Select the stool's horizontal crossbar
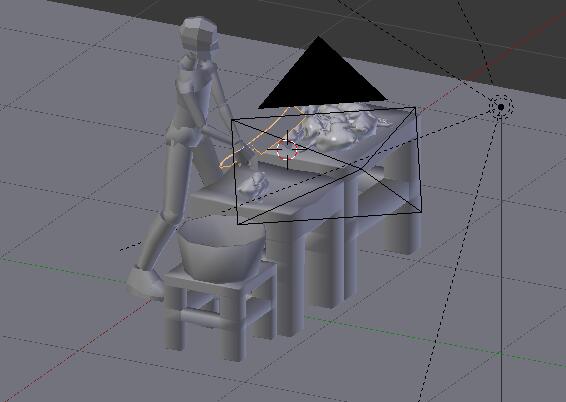 200,317
